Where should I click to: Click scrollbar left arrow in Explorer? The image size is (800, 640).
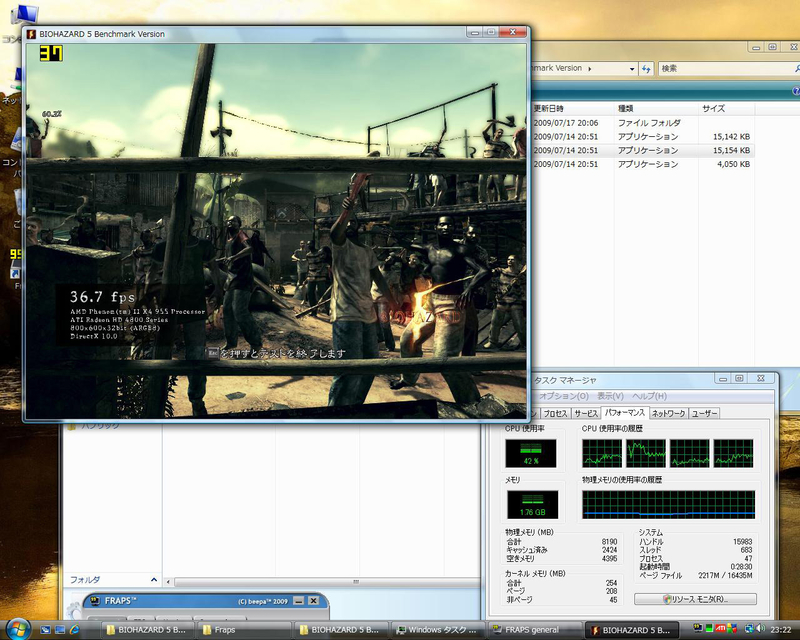pos(168,582)
